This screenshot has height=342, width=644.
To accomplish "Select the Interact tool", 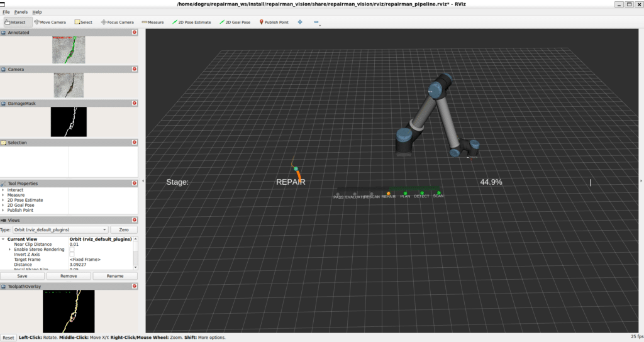I will click(14, 22).
